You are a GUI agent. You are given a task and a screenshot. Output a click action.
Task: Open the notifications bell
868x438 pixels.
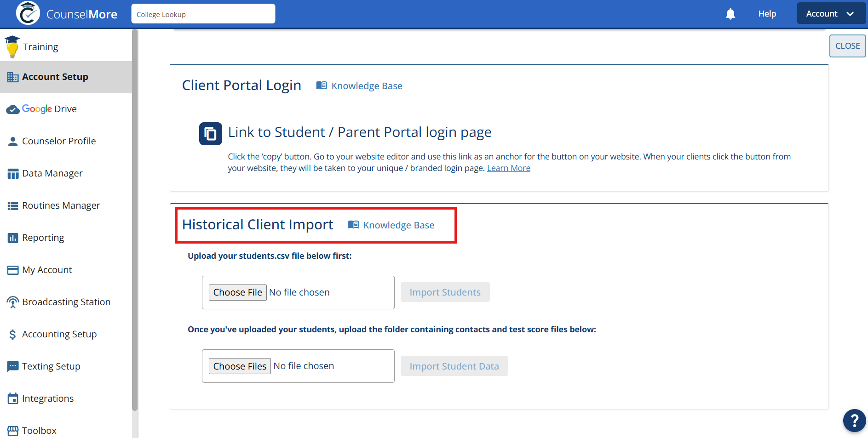pos(730,14)
